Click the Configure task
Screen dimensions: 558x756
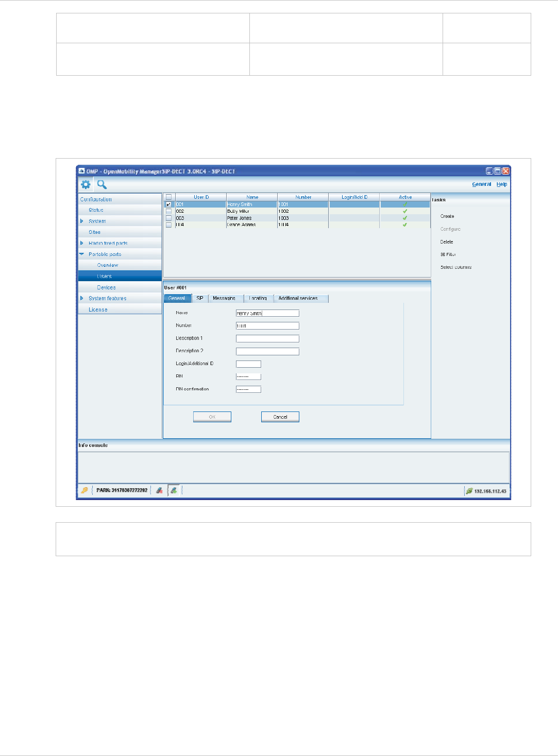click(x=450, y=229)
